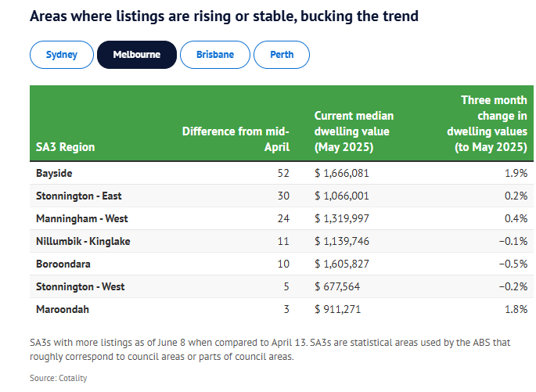Select the Bayside region name
The height and width of the screenshot is (392, 536).
pyautogui.click(x=54, y=173)
